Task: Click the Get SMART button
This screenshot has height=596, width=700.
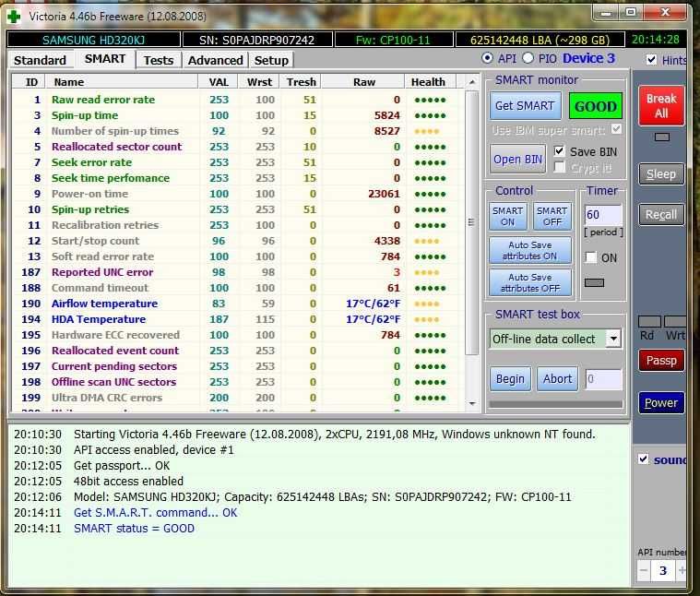Action: click(524, 105)
